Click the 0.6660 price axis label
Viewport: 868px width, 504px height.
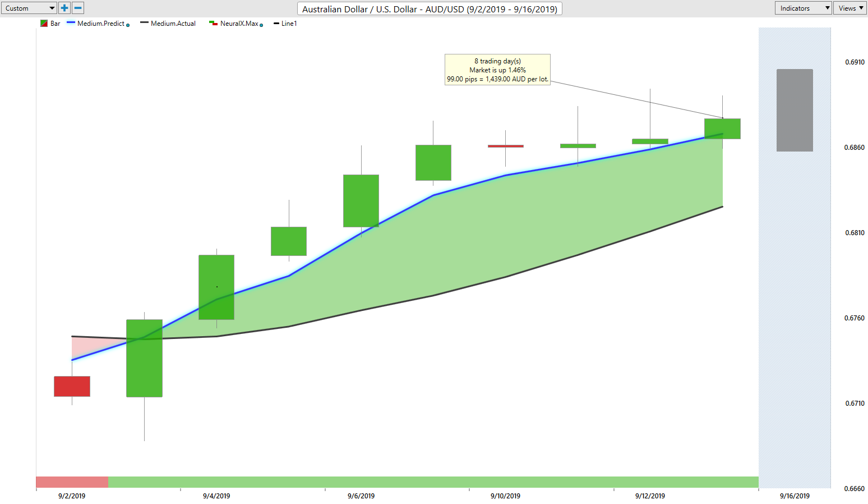click(855, 489)
